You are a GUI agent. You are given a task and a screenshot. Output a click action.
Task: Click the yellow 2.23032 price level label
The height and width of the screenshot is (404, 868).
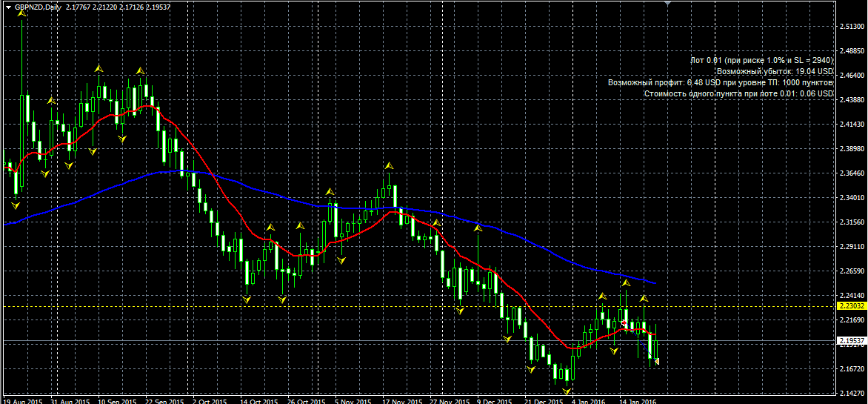[x=851, y=306]
